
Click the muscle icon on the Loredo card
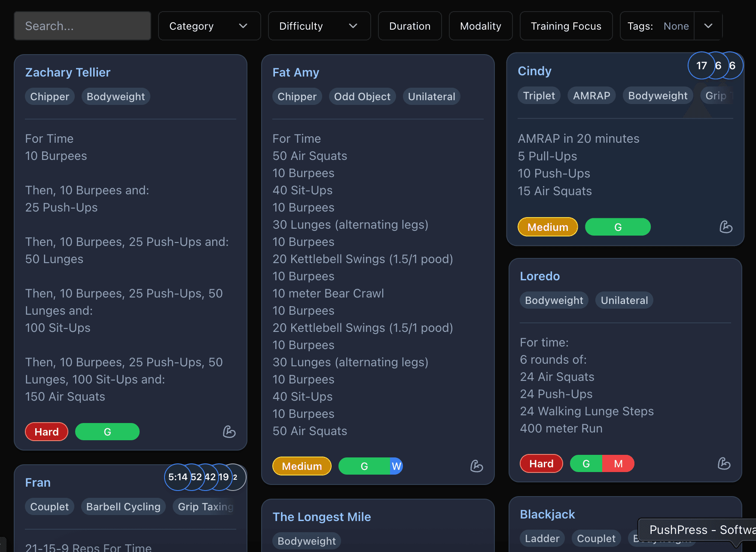pos(725,463)
